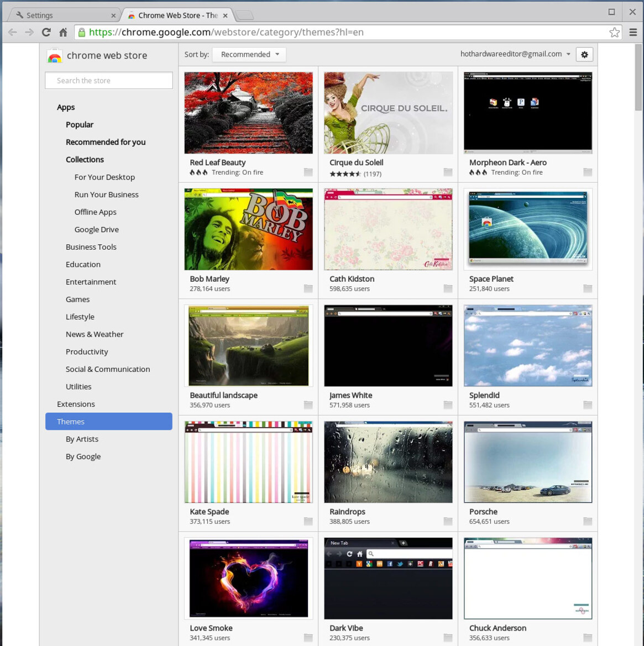
Task: Open the Chrome hamburger menu
Action: coord(633,32)
